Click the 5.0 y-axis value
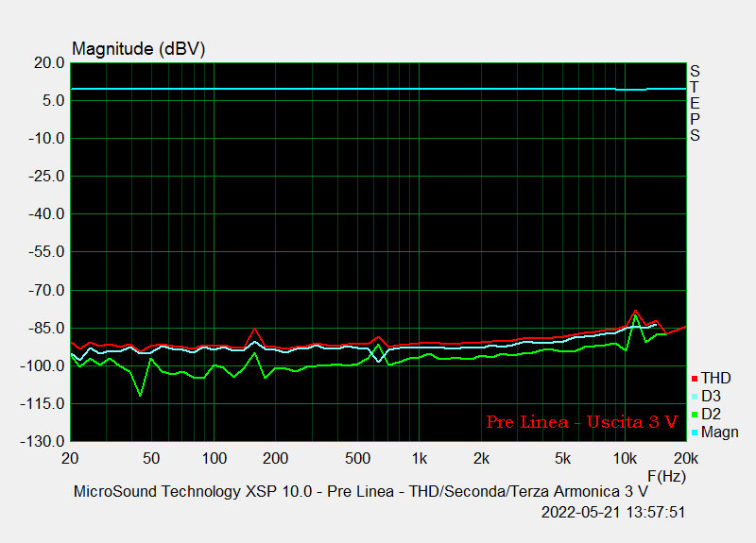Screen dimensions: 756x543 click(x=53, y=101)
